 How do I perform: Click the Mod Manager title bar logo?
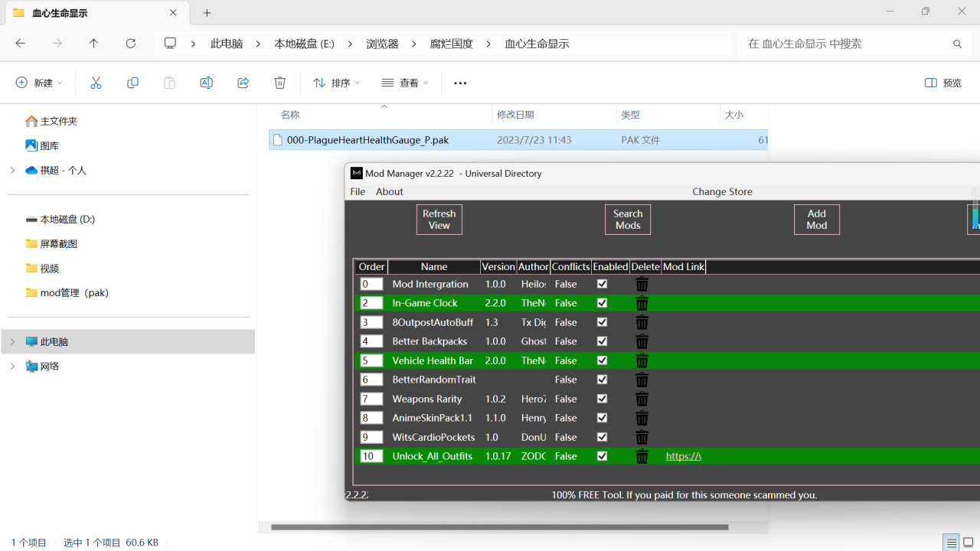click(x=356, y=173)
